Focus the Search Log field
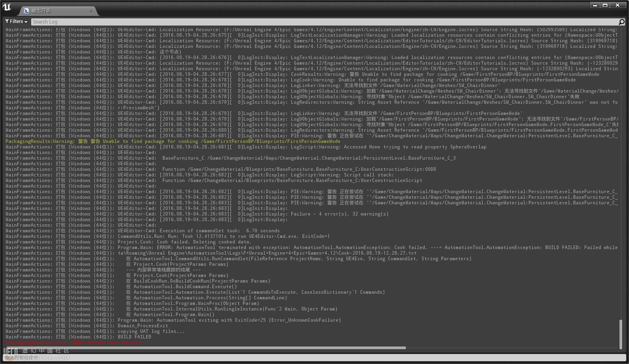629x364 pixels. pyautogui.click(x=319, y=22)
